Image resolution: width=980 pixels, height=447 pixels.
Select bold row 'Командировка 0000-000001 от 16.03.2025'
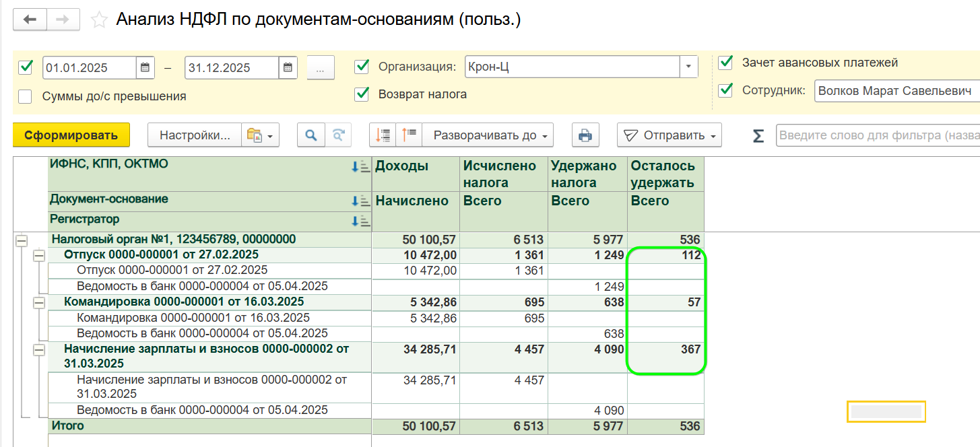pyautogui.click(x=184, y=302)
